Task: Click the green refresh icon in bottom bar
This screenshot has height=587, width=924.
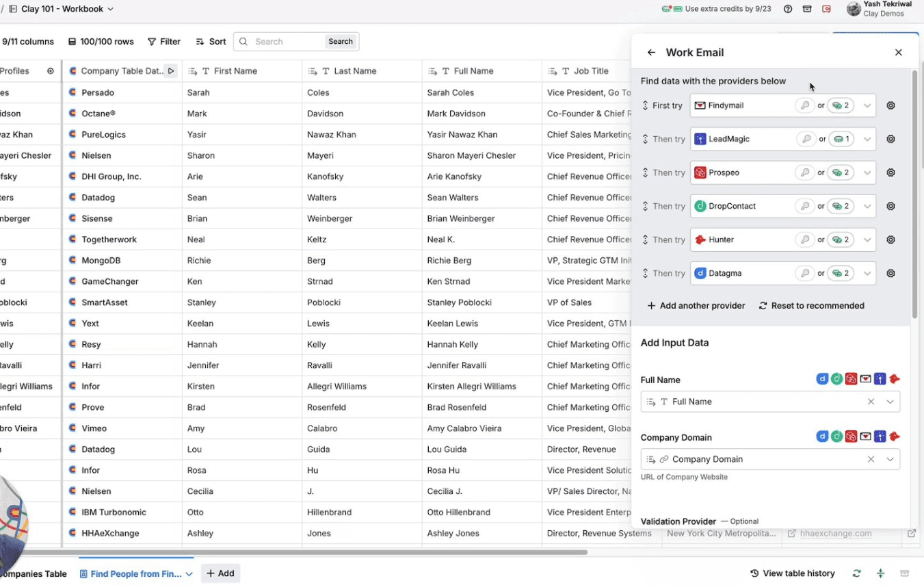Action: [856, 573]
